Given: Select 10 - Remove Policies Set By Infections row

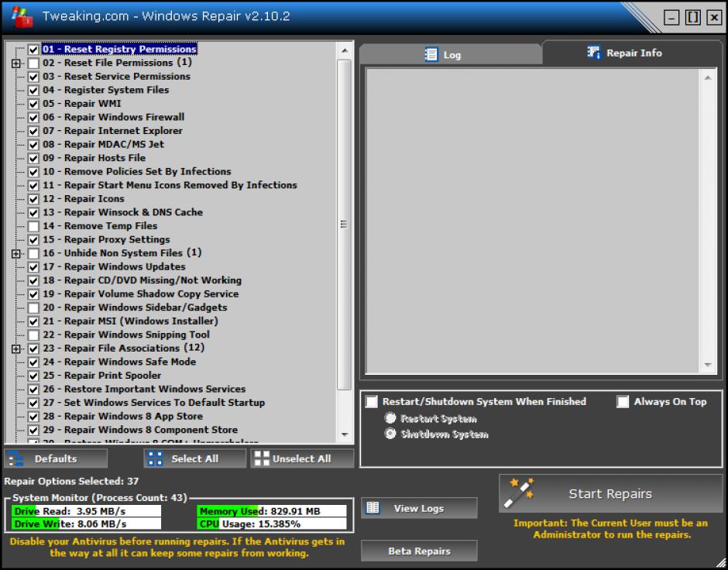Looking at the screenshot, I should 137,171.
